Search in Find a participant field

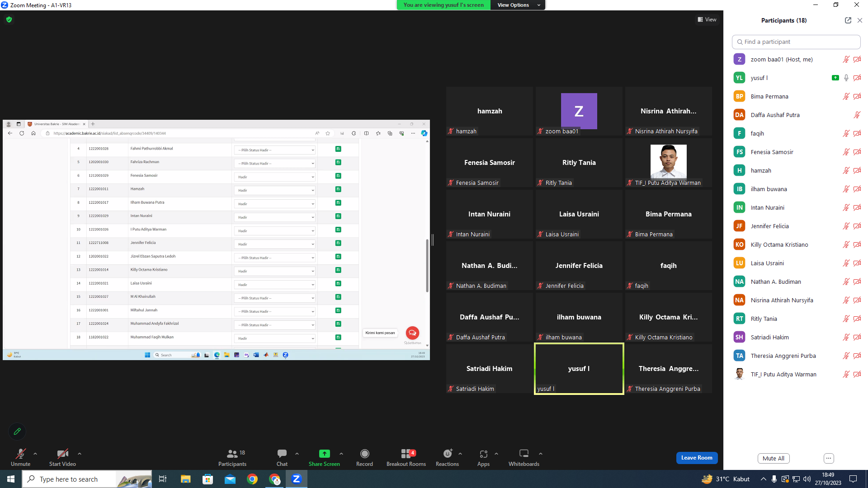coord(796,42)
